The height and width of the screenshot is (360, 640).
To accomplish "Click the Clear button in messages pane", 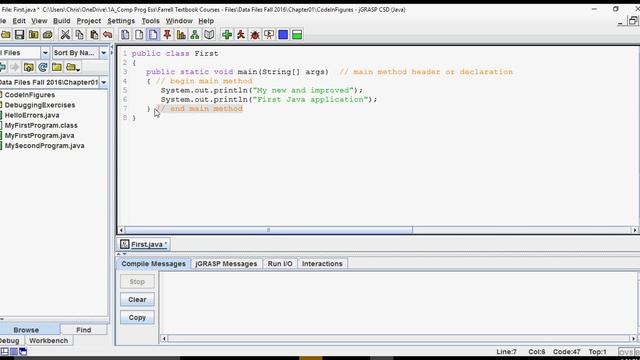I will coord(137,300).
